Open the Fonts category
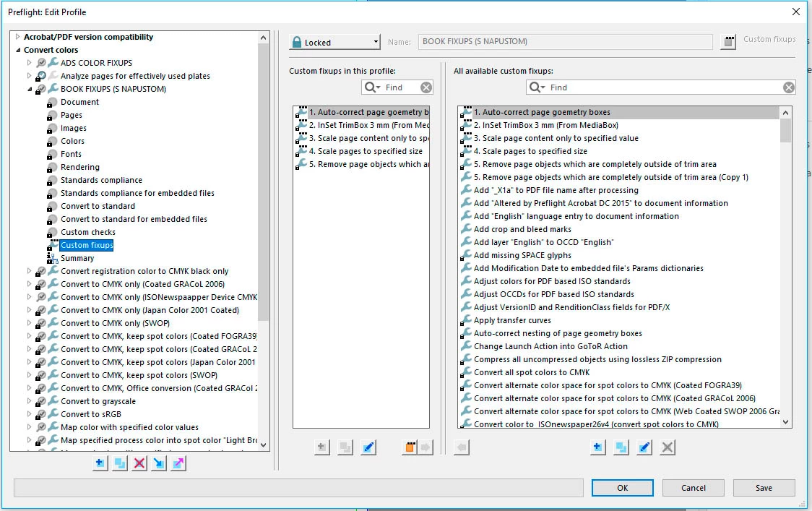Viewport: 812px width, 511px height. [71, 154]
